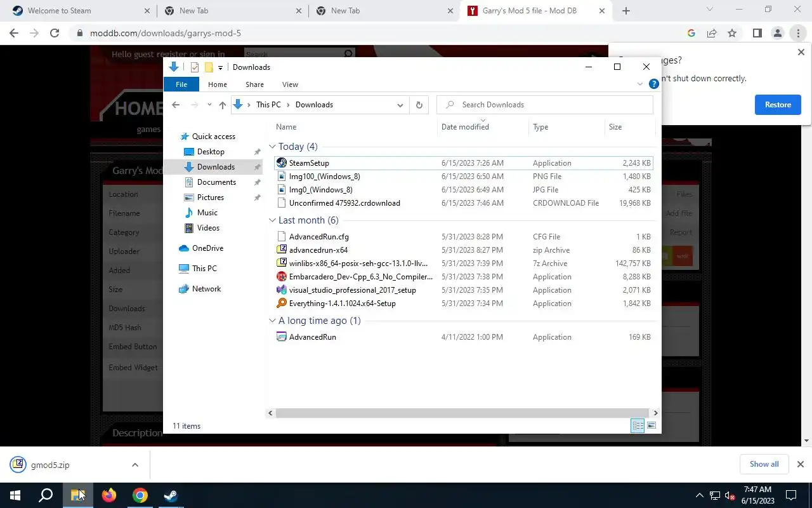Open Windows Start menu

15,495
